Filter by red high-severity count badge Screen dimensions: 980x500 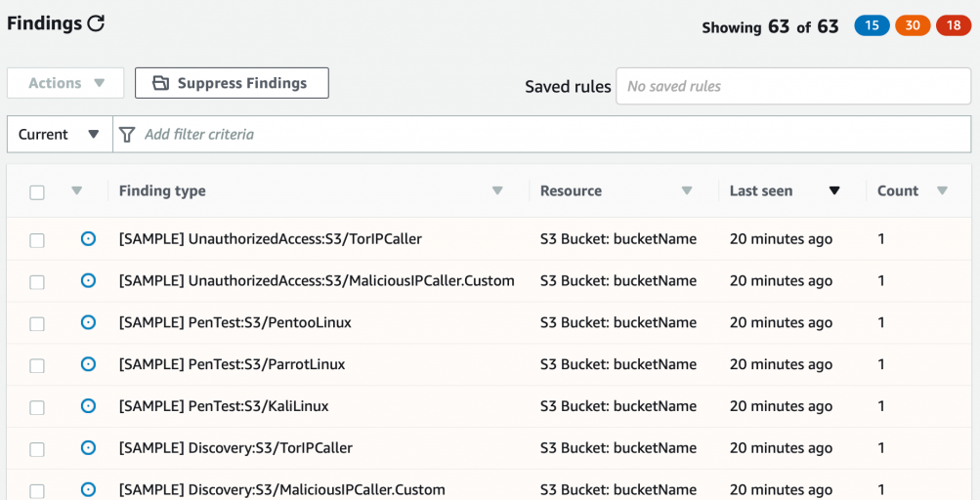(x=953, y=26)
